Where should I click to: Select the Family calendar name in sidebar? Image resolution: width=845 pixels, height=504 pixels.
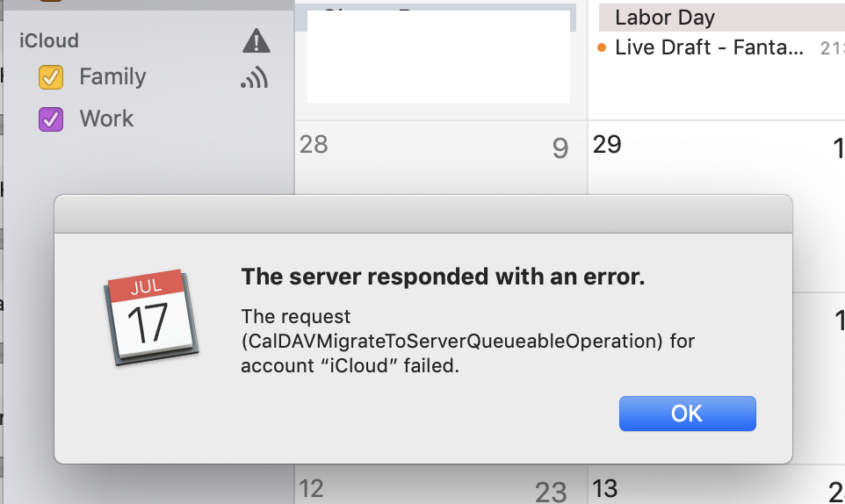(112, 77)
